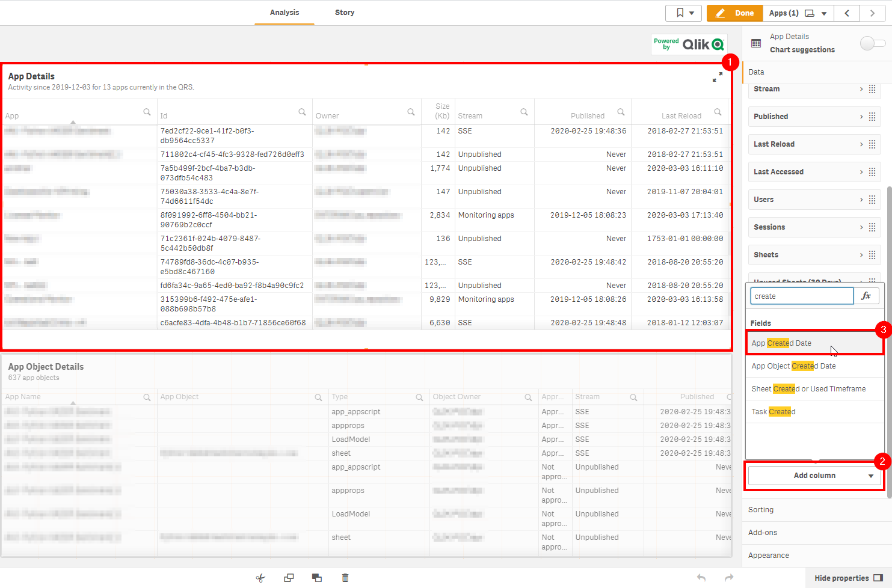Switch to the Story tab
The height and width of the screenshot is (588, 892).
(344, 13)
